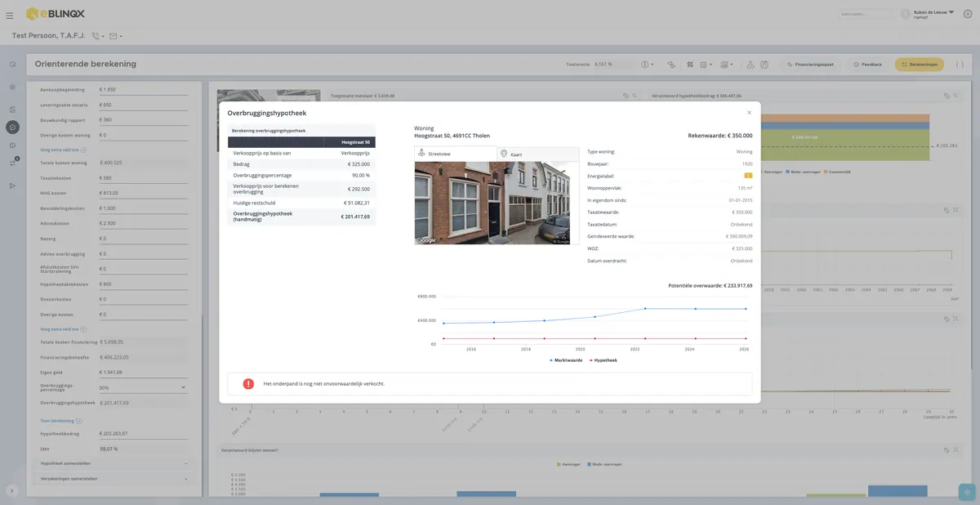The height and width of the screenshot is (505, 980).
Task: Click the floating help icon at bottom right
Action: (x=967, y=492)
